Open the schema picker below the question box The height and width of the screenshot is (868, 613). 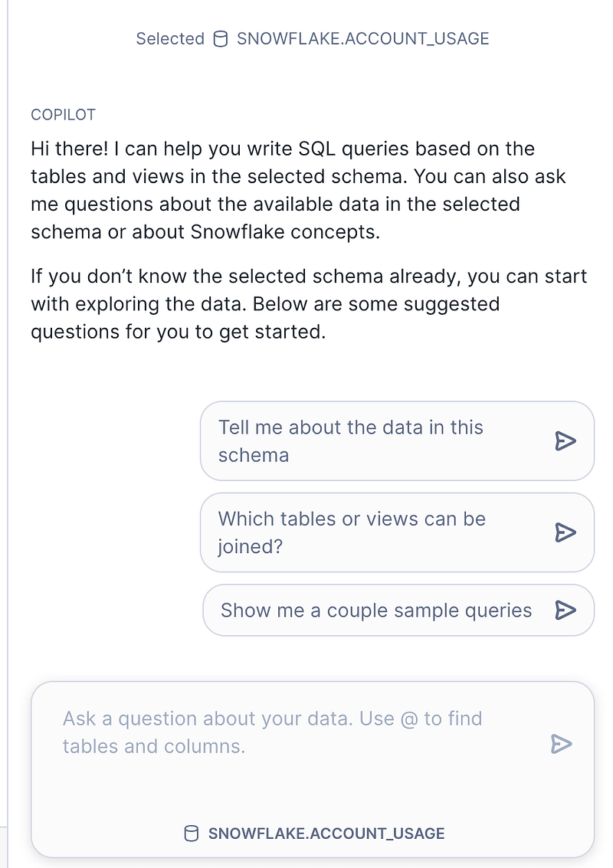[x=314, y=833]
